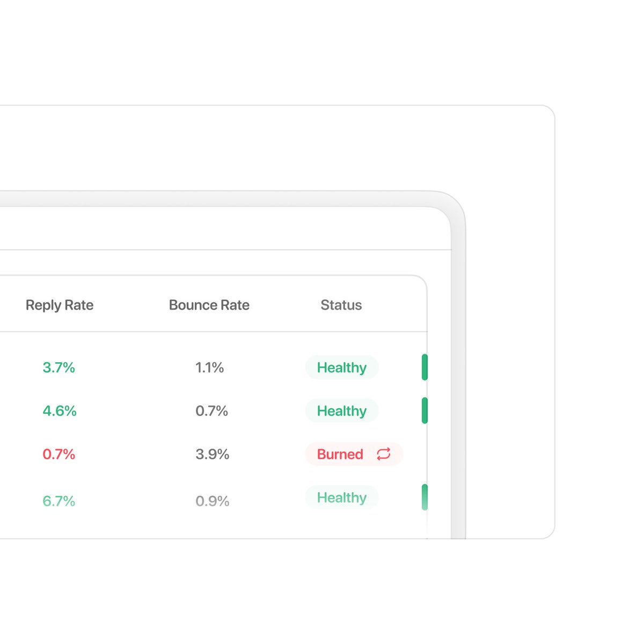Click the green bar in the 6.7% row
The image size is (644, 644).
[x=425, y=497]
